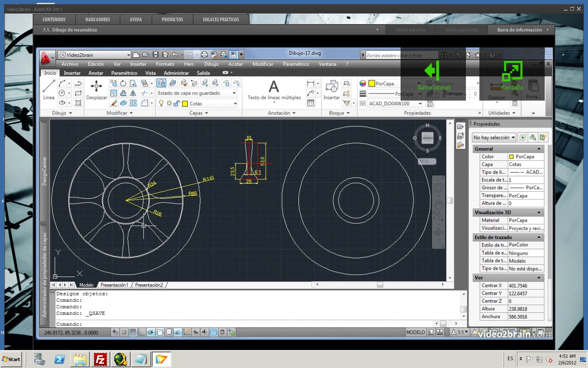Click the Windows Start button
Screen dimensions: 588x368
coord(11,359)
